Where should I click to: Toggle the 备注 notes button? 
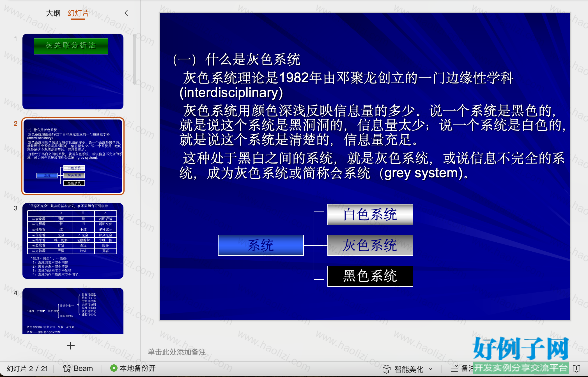tap(462, 369)
